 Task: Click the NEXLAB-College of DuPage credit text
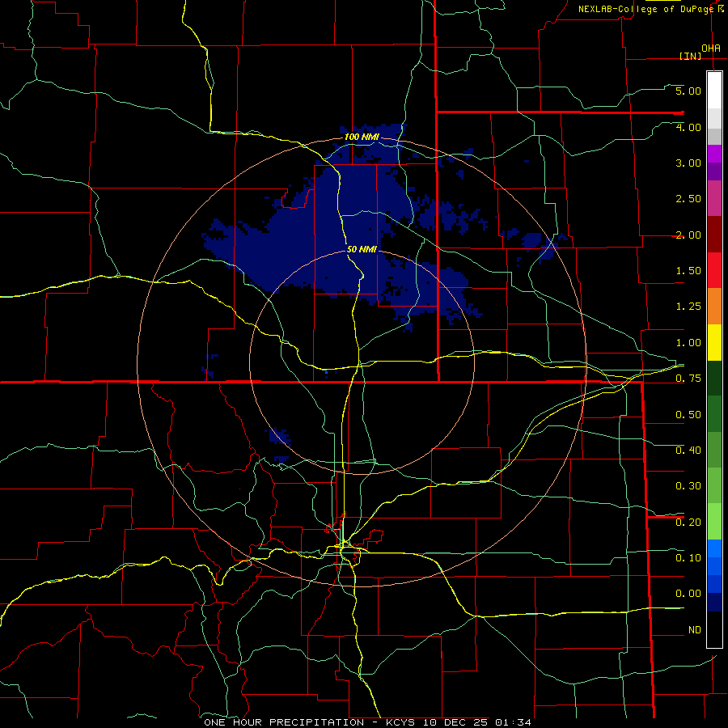(x=647, y=9)
